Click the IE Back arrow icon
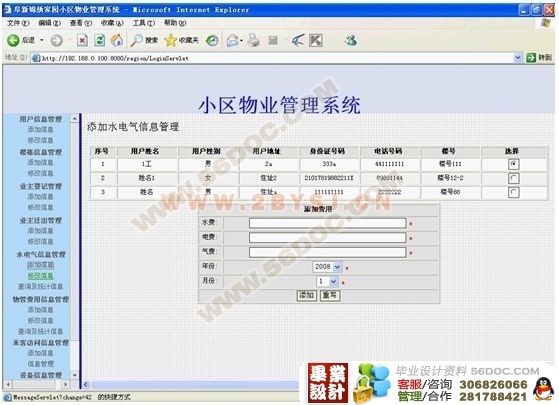The width and height of the screenshot is (559, 405). click(x=13, y=40)
